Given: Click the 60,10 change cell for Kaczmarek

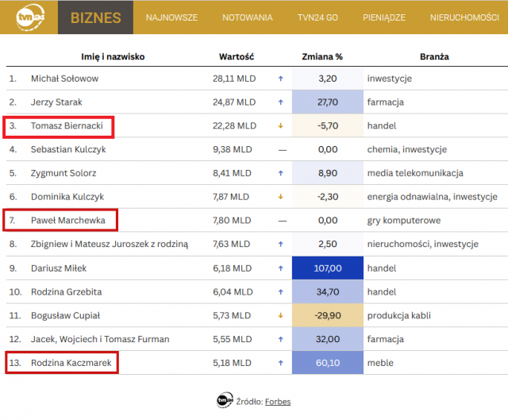Looking at the screenshot, I should pos(328,363).
